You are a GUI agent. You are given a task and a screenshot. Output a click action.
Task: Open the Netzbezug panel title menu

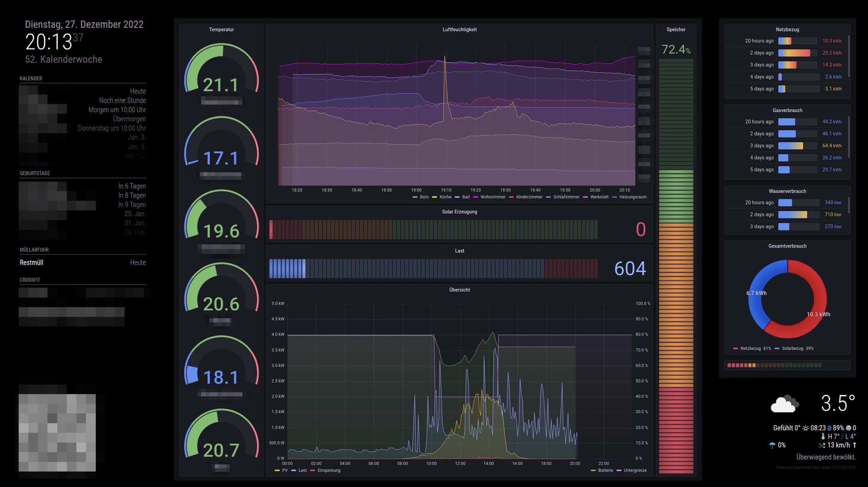pos(787,29)
